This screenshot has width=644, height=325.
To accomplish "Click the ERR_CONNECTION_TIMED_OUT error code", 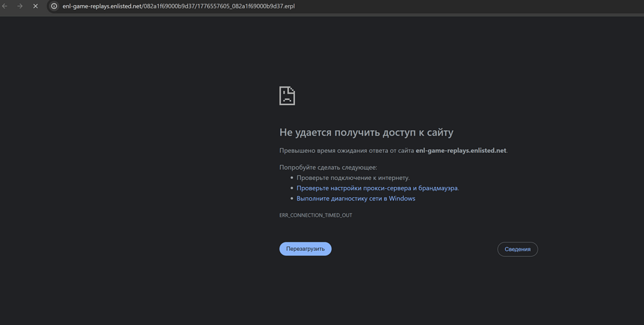I will [316, 215].
